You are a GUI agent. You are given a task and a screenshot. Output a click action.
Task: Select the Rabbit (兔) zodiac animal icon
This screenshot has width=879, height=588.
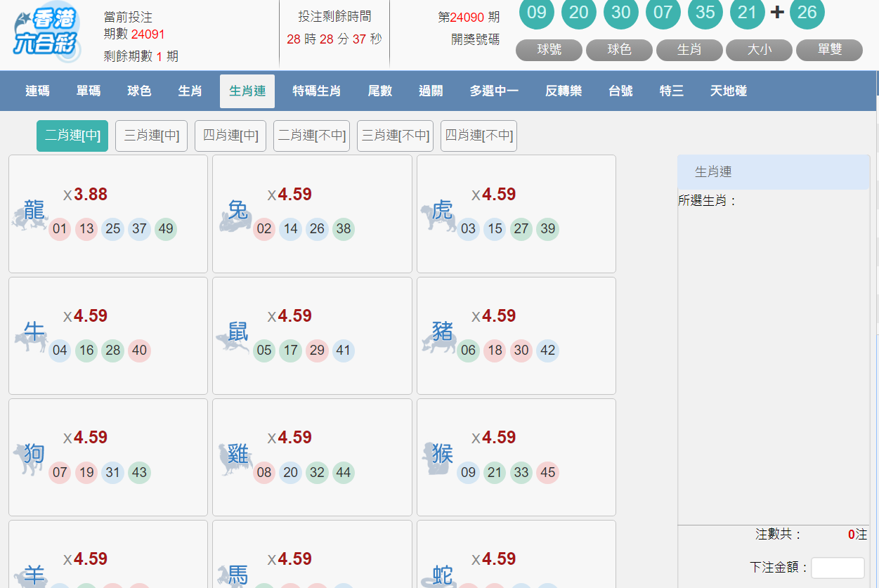(236, 214)
